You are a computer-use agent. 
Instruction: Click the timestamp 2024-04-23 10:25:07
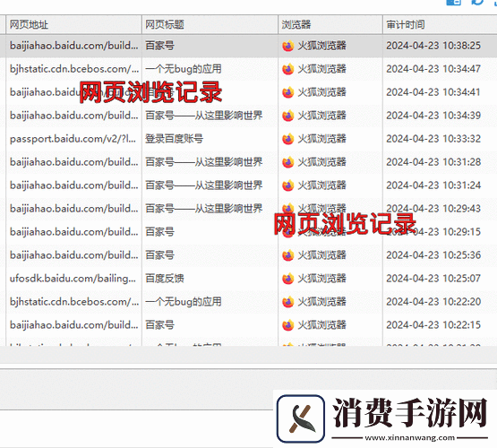pyautogui.click(x=433, y=279)
